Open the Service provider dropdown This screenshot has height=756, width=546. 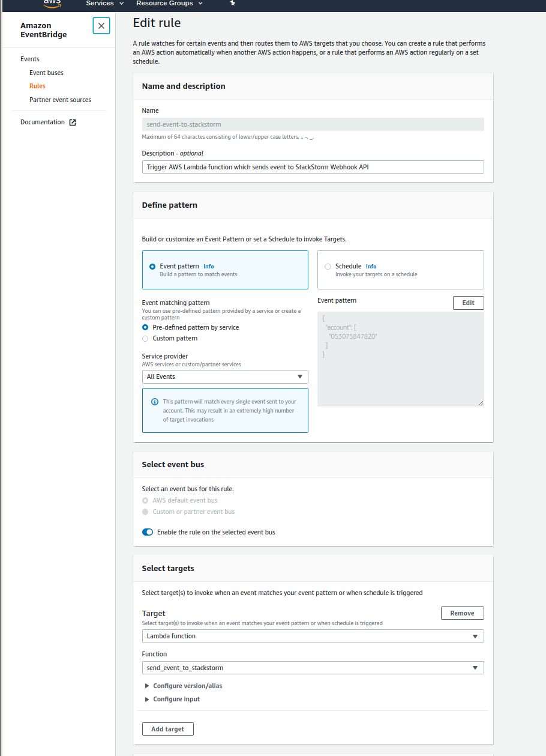[225, 377]
